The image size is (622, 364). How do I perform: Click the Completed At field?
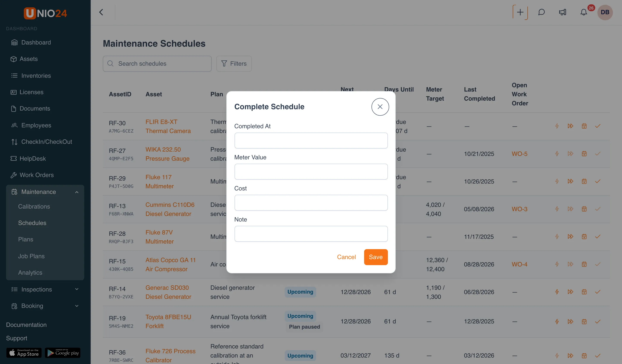click(311, 140)
